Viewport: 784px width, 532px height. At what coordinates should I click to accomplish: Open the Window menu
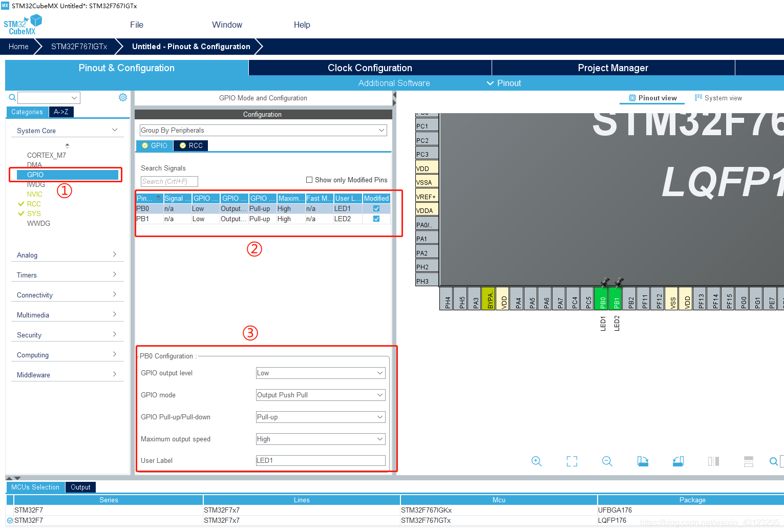tap(227, 25)
